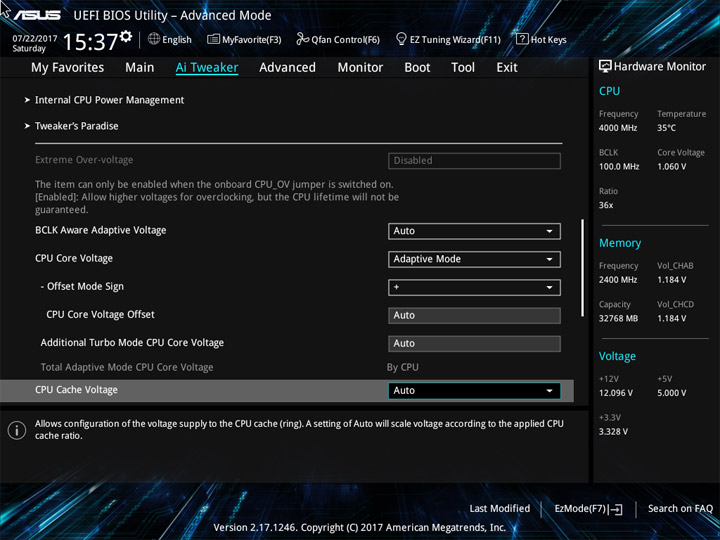Screen dimensions: 720x540
Task: Click the info icon beside the help text
Action: coord(17,430)
